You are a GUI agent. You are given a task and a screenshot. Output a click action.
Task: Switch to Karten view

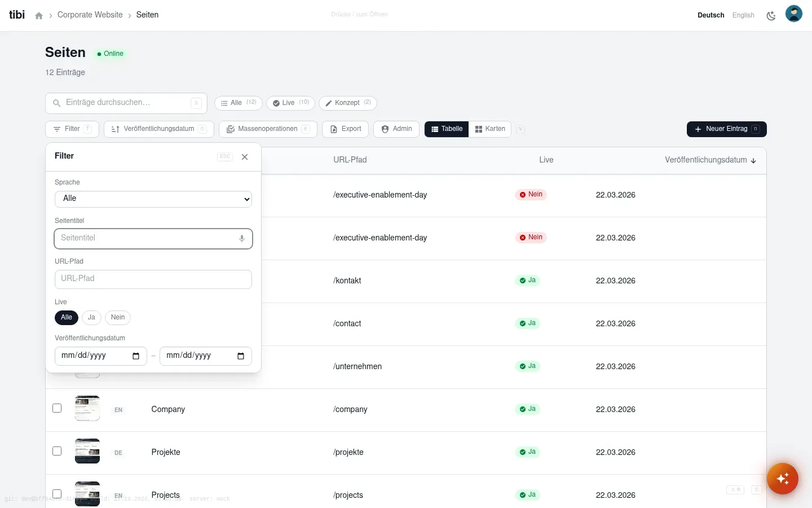click(490, 129)
